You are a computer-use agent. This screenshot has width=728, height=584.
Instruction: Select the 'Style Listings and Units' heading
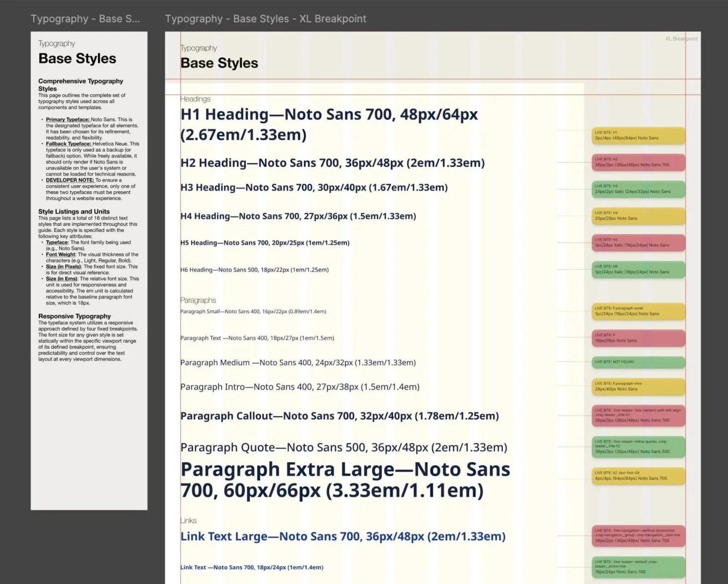(x=74, y=211)
